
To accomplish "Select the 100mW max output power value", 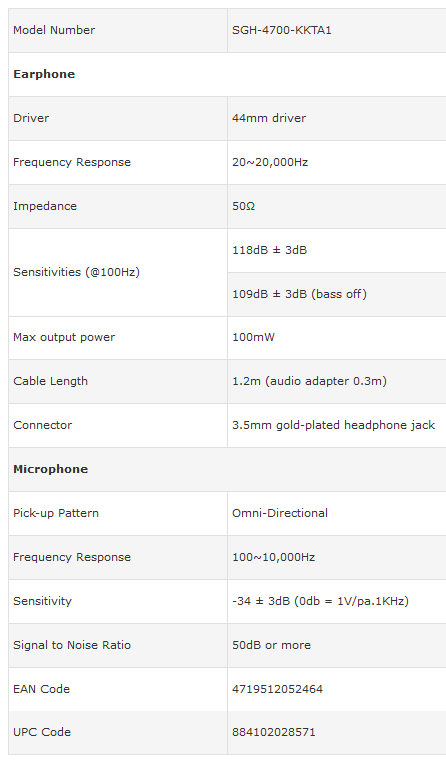I will [x=253, y=337].
